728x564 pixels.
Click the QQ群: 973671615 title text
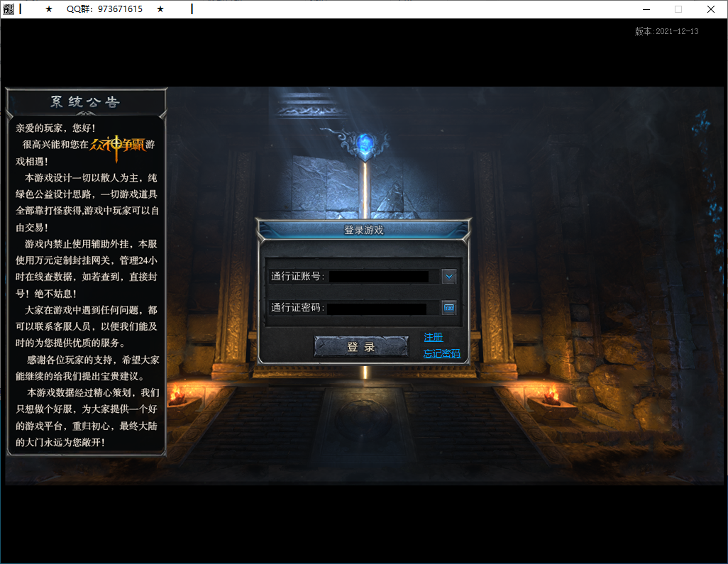point(104,9)
